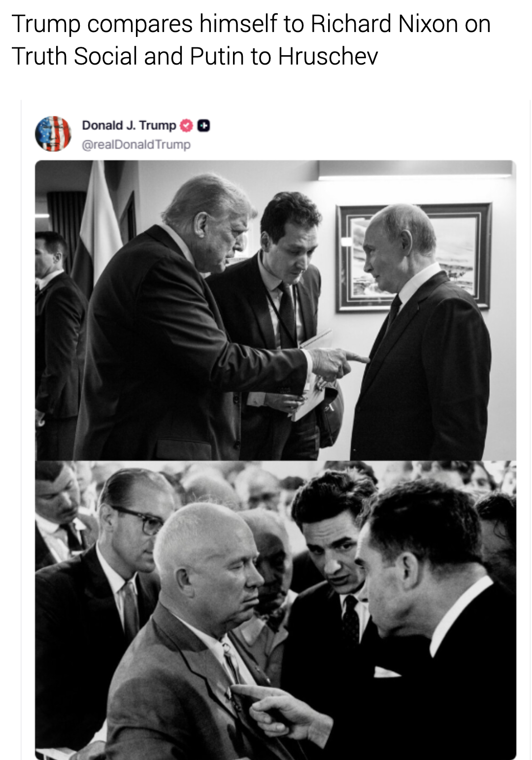Open the @realDonaldTrump handle
This screenshot has height=760, width=532.
[x=135, y=145]
